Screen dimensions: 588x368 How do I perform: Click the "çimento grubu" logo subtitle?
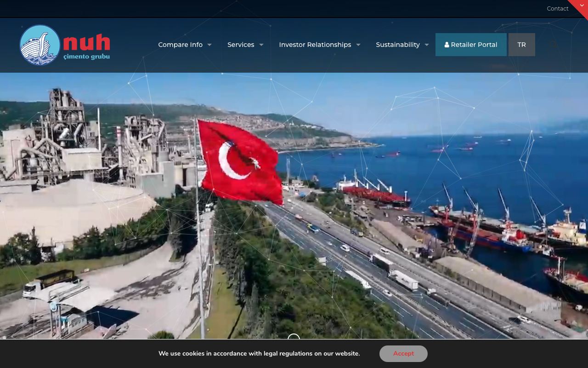click(86, 57)
